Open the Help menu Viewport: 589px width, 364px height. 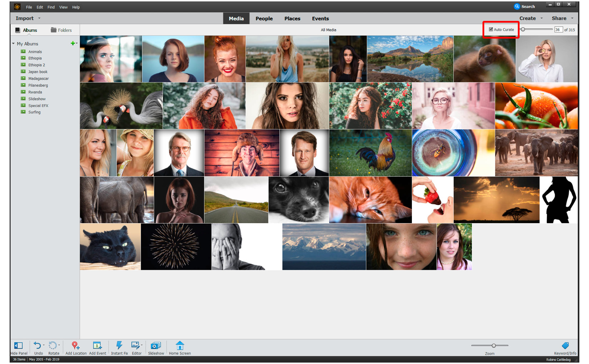[76, 7]
